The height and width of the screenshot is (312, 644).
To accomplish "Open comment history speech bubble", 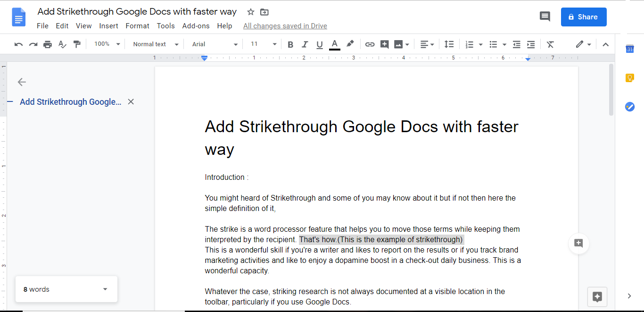I will point(545,17).
